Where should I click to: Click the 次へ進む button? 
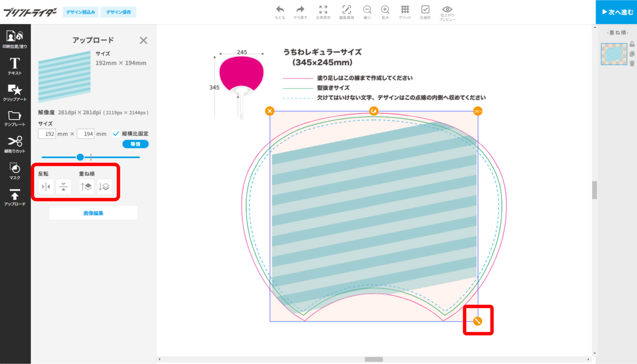[x=616, y=12]
